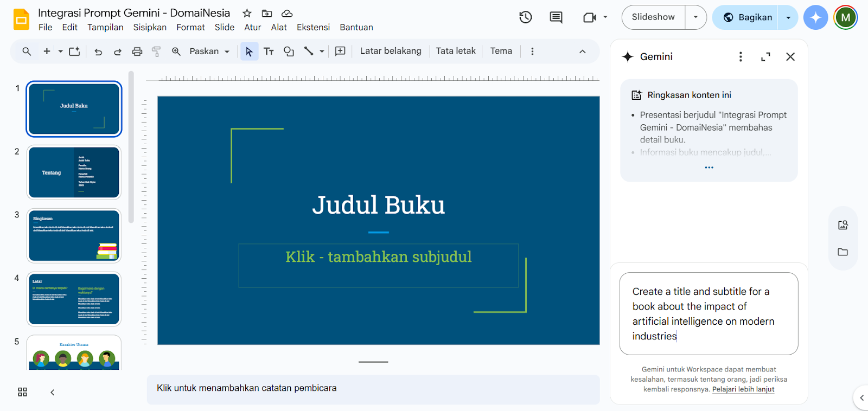Open the Slideshow dropdown arrow

point(695,17)
